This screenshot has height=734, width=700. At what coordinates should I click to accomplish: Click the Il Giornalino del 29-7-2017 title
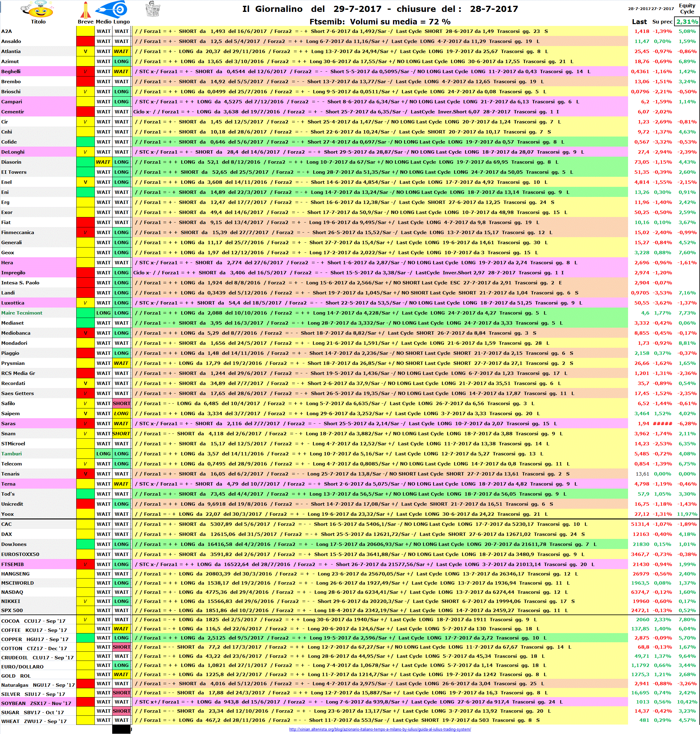(380, 9)
